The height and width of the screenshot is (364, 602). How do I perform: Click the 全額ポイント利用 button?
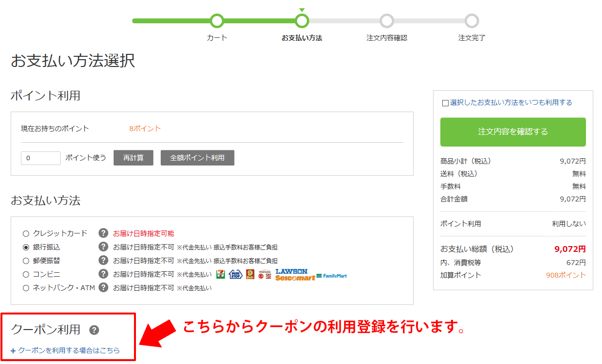tap(198, 158)
